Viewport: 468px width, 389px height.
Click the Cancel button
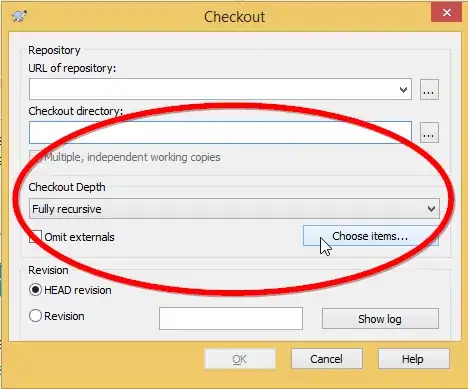click(326, 359)
